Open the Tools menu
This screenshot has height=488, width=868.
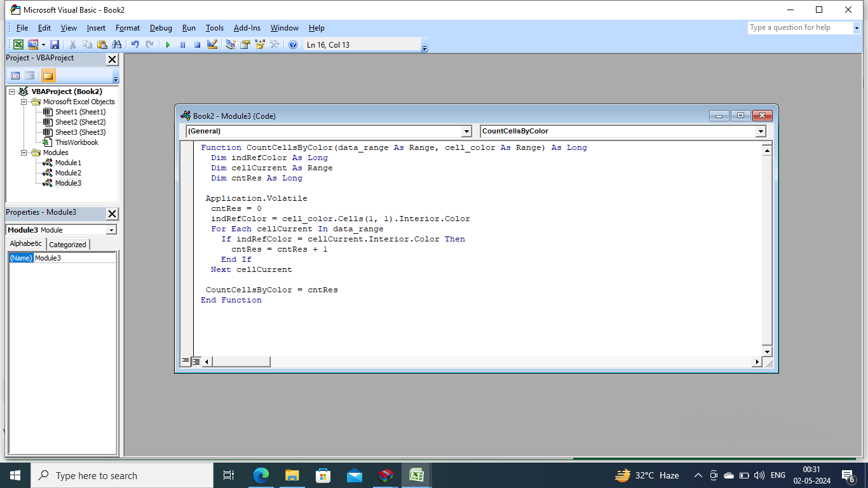click(215, 28)
